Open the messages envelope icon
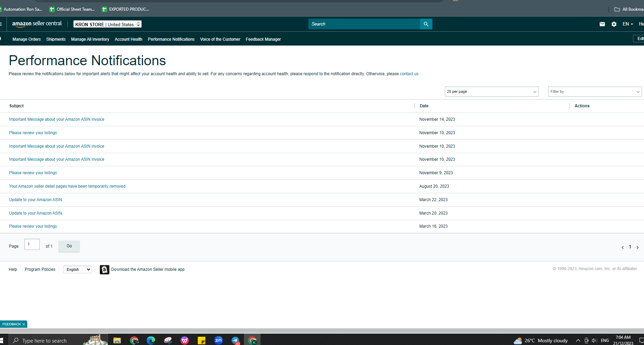 coord(602,24)
